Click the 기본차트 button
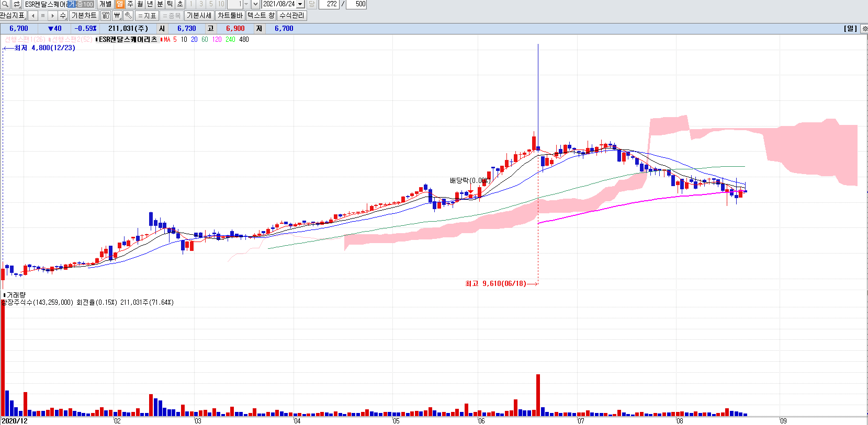The image size is (868, 425). tap(84, 16)
